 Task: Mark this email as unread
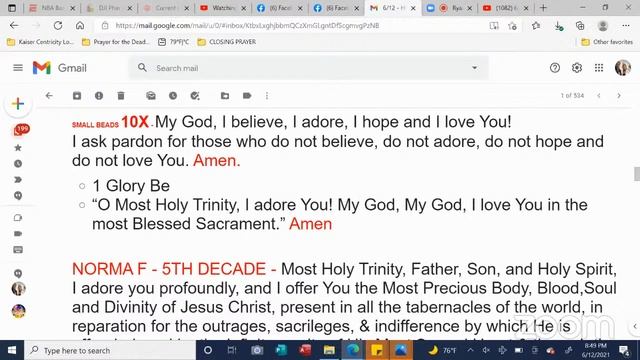click(x=151, y=96)
